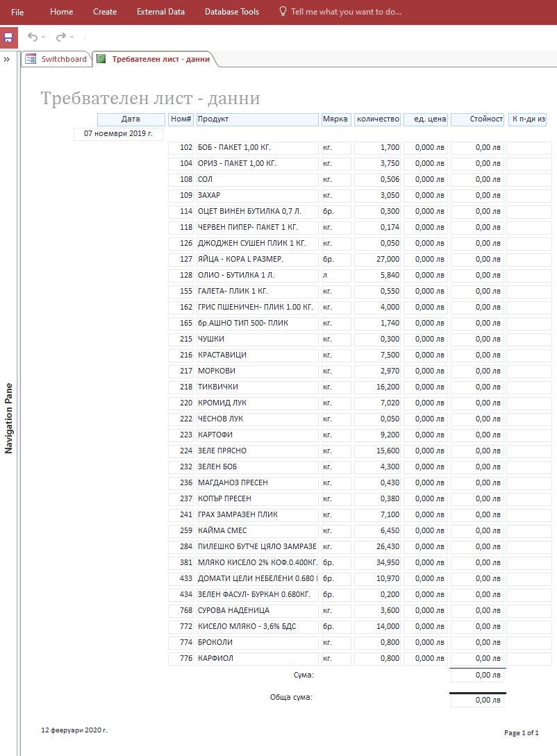Click quantity 15,600 for ЗЕЛЕ ПРЯСНО
Image resolution: width=557 pixels, height=756 pixels.
378,451
